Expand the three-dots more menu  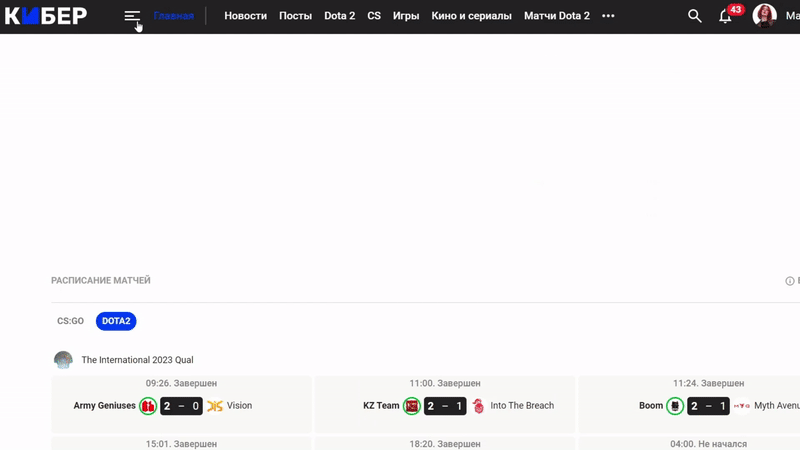[x=608, y=16]
